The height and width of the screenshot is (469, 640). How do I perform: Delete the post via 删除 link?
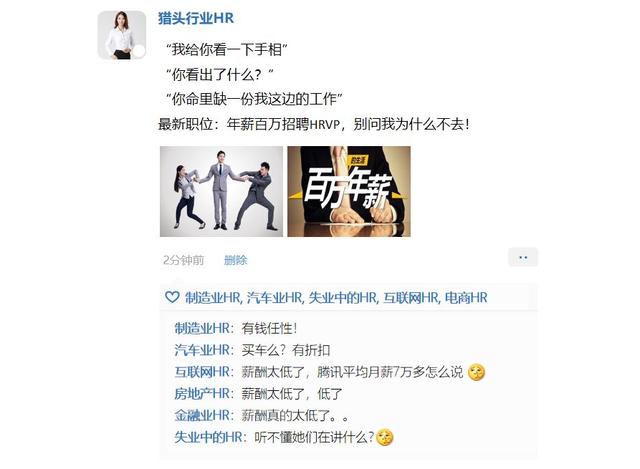236,260
